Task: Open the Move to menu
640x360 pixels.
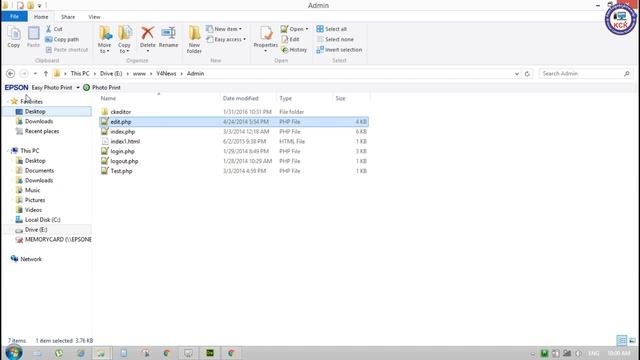Action: coord(104,40)
